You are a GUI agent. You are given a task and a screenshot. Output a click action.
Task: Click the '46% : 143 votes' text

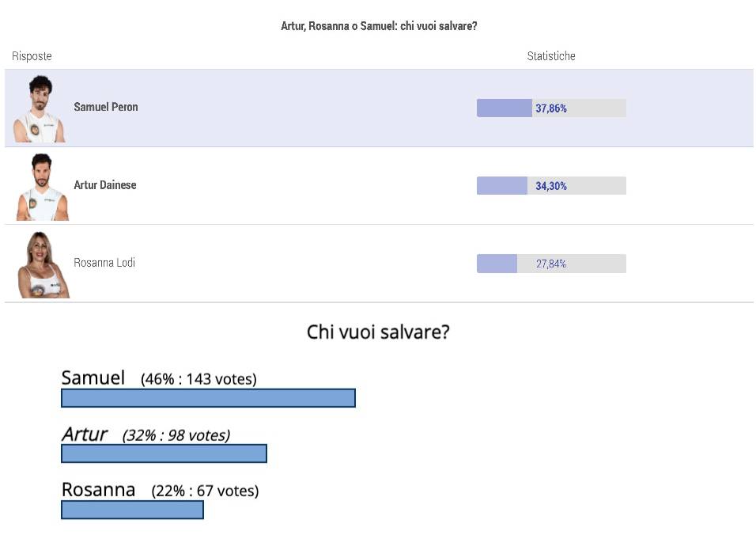tap(198, 379)
